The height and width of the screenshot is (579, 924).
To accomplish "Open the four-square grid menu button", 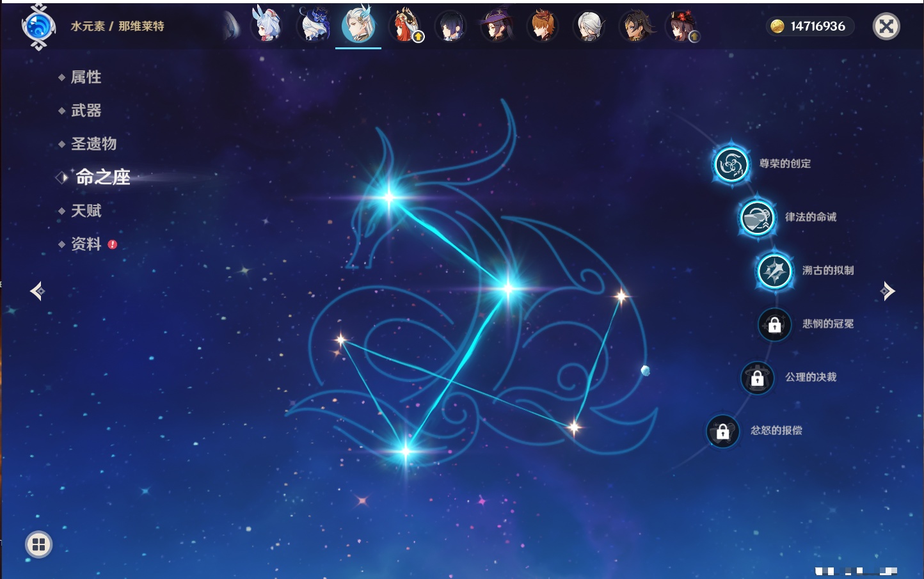I will (38, 545).
